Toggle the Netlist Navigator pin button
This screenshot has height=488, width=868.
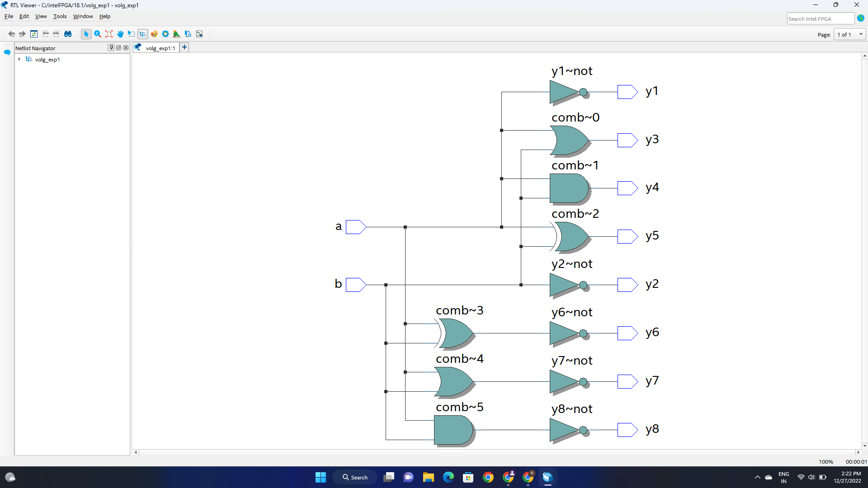pyautogui.click(x=111, y=47)
